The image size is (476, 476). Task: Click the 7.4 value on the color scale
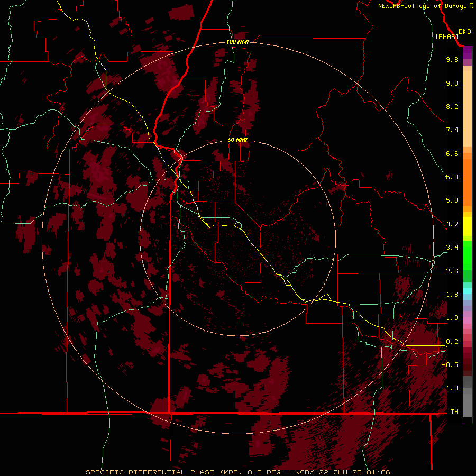click(452, 130)
